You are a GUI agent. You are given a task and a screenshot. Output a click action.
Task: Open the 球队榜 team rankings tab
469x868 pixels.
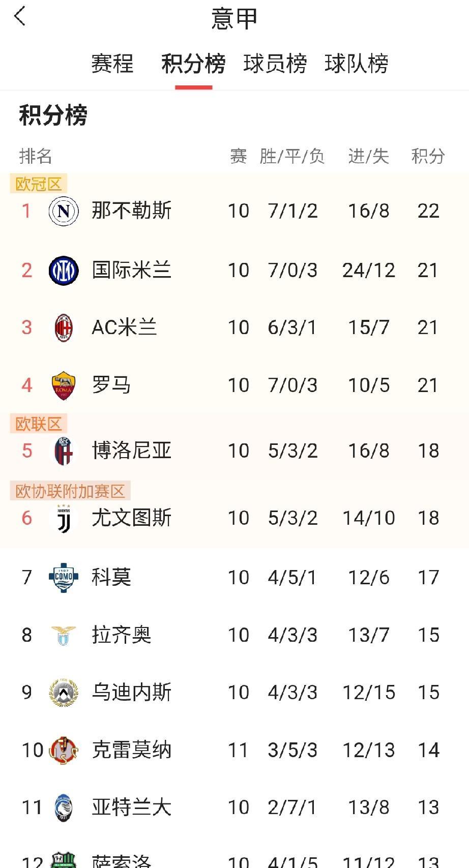pos(356,64)
